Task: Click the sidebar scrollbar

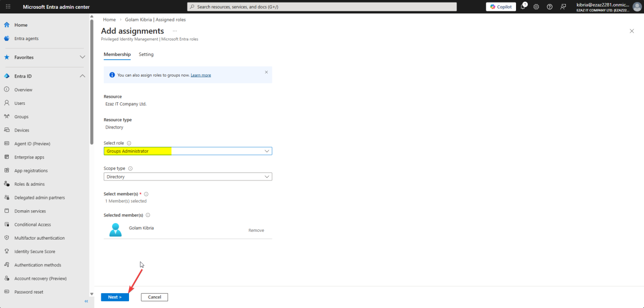Action: 92,82
